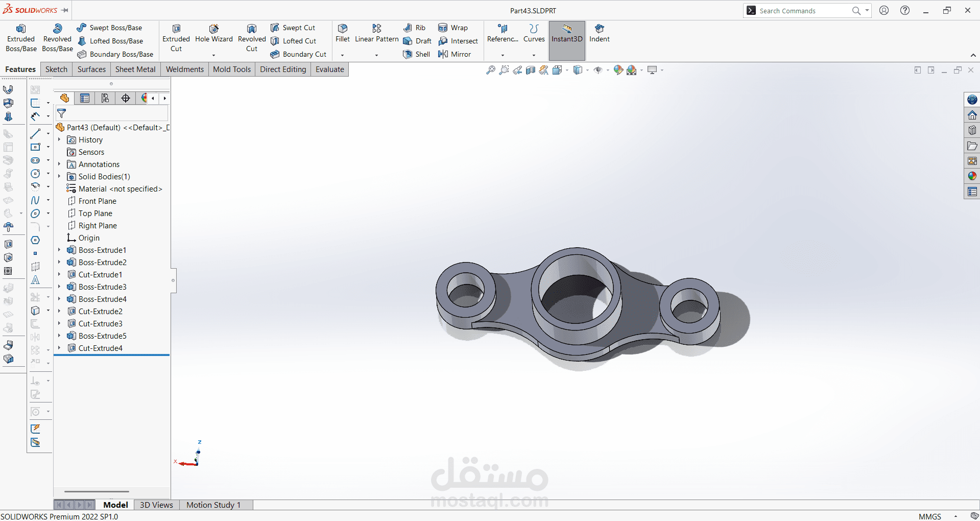Toggle Instant3D mode
Viewport: 980px width, 521px height.
(x=567, y=41)
